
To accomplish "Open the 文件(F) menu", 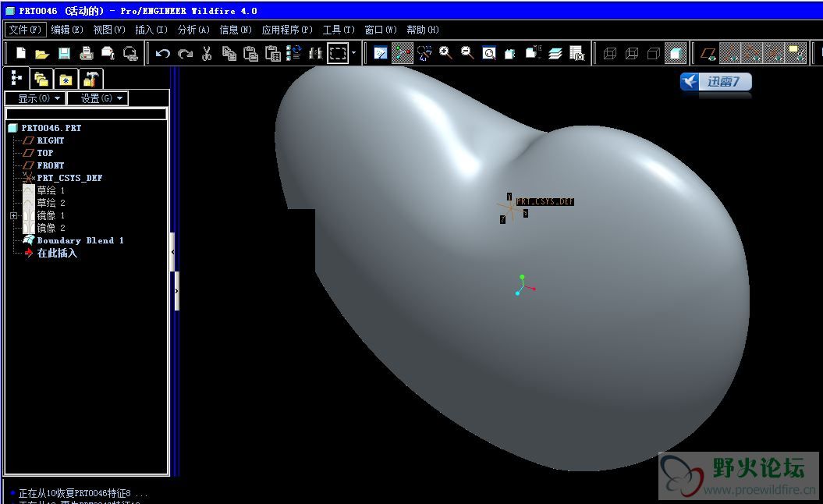I will pos(25,30).
